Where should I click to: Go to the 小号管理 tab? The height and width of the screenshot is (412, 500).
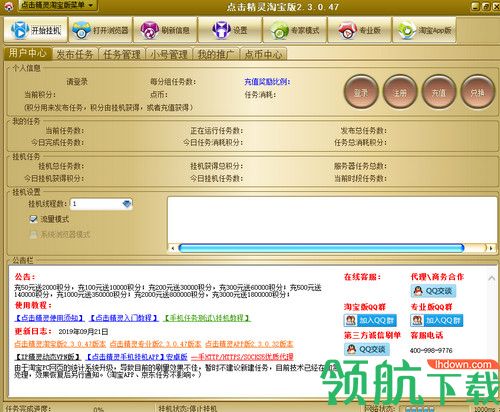169,54
